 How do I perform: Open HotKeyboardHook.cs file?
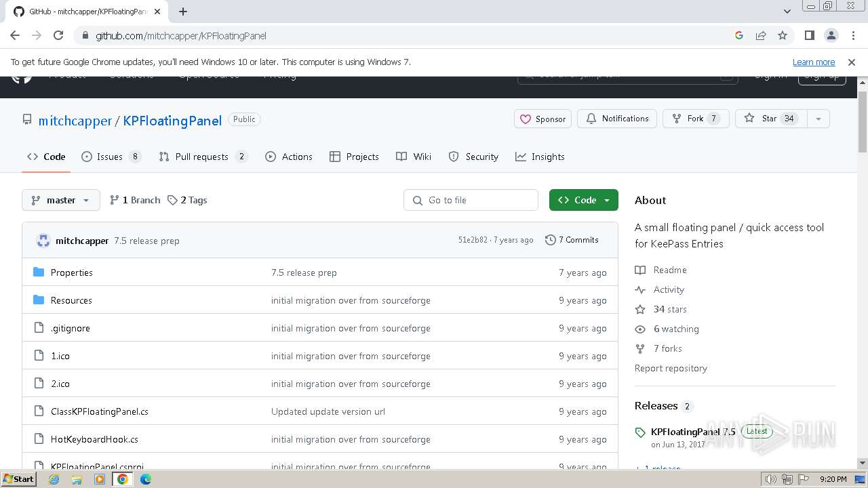click(x=94, y=439)
